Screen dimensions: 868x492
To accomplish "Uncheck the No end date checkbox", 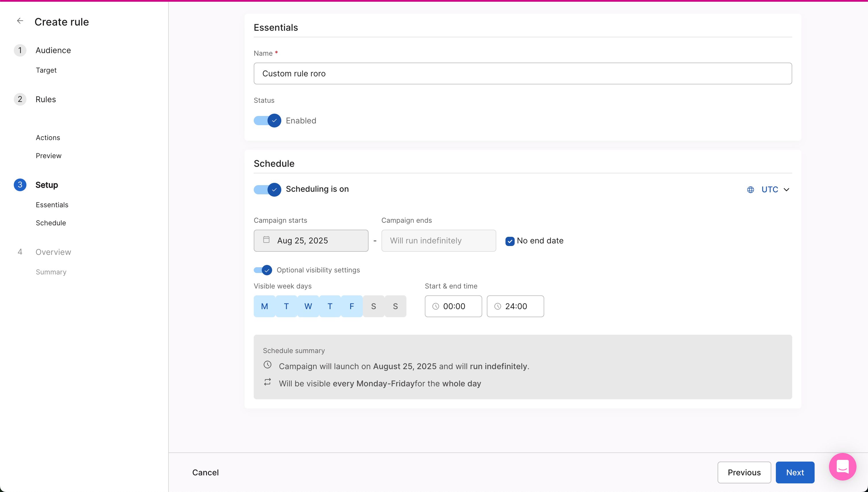I will [x=510, y=241].
